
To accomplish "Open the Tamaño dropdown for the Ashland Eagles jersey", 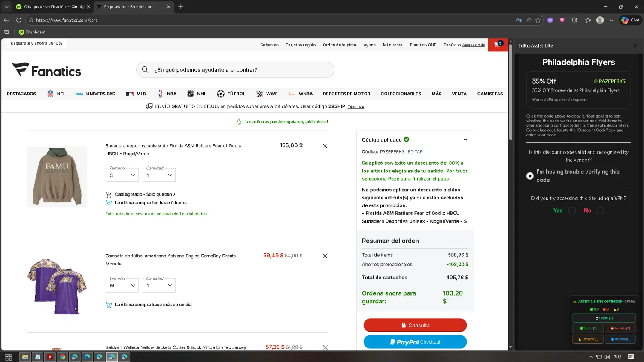I will 122,285.
